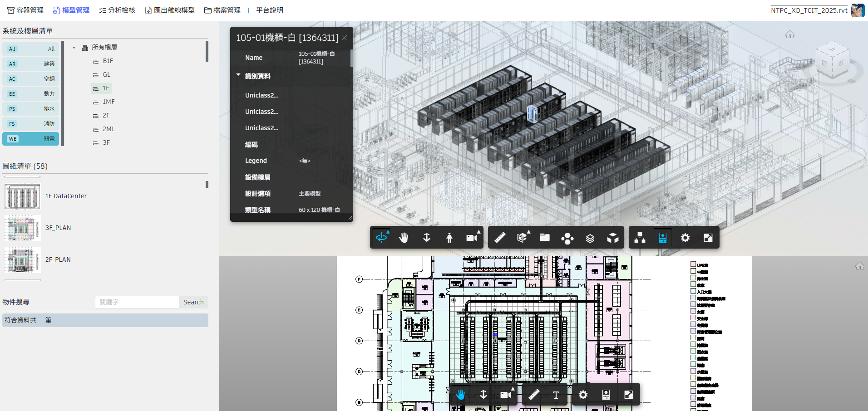Click the Search button in 物件搜尋
This screenshot has width=868, height=411.
[193, 302]
